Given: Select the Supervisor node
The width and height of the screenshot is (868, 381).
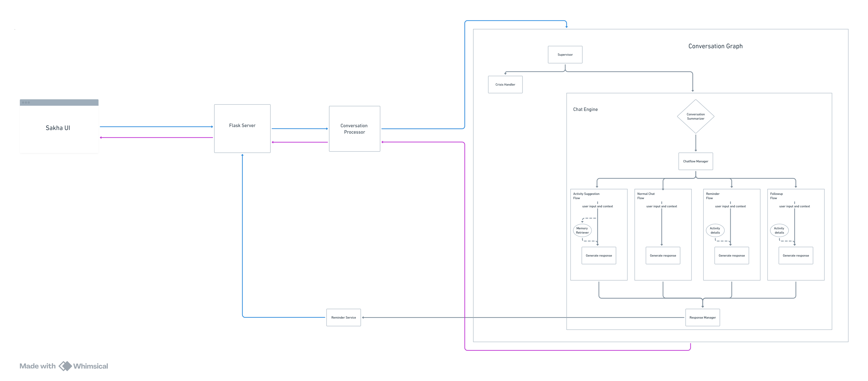Looking at the screenshot, I should point(565,54).
